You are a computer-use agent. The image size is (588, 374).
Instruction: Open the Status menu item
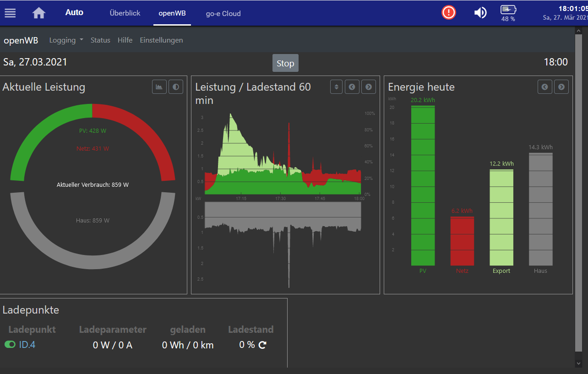100,40
